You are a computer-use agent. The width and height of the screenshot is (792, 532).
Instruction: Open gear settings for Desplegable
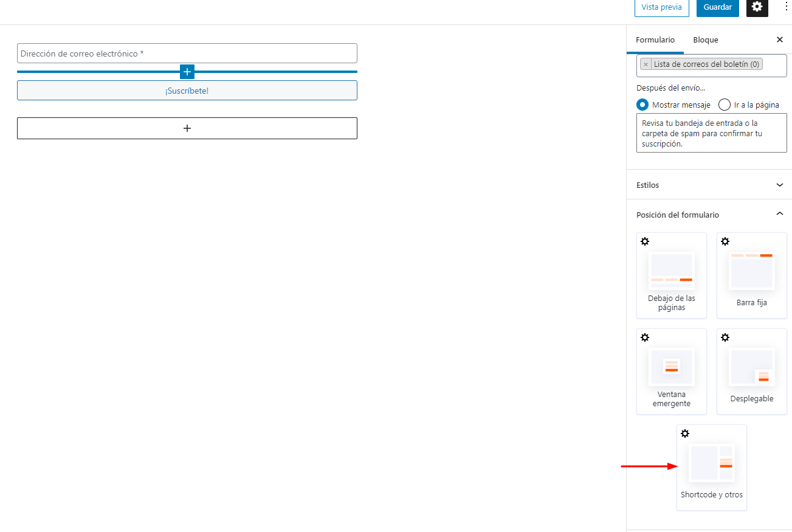coord(725,337)
